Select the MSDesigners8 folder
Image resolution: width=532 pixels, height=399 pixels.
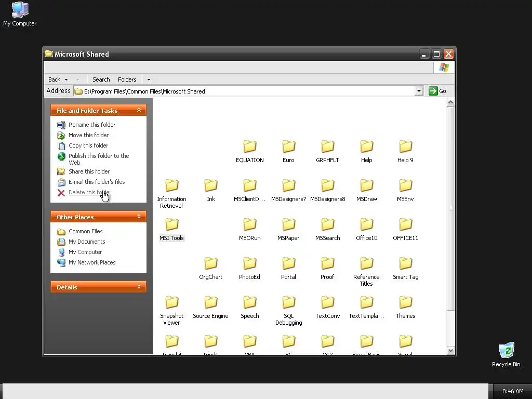(327, 190)
